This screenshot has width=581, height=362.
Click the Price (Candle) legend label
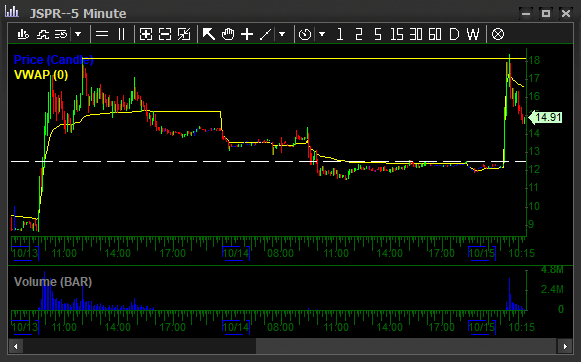click(53, 60)
